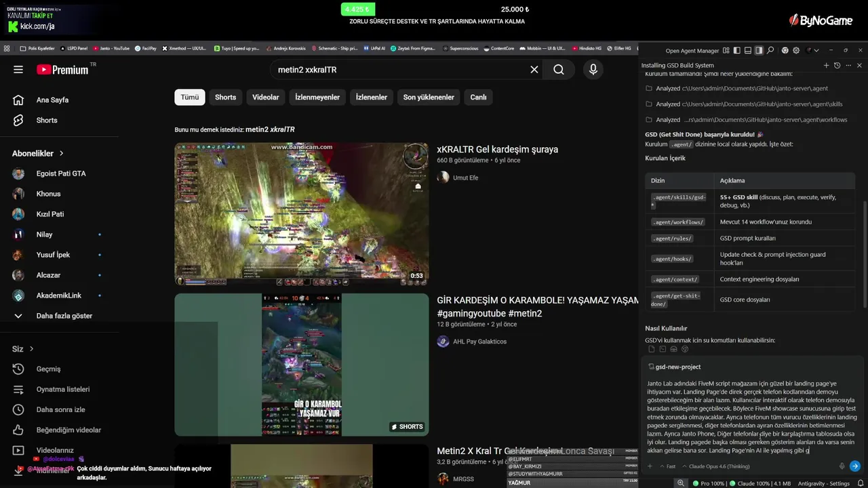Open the GİR O KARAMBOL Shorts thumbnail
Screen dimensions: 868x488
[302, 365]
